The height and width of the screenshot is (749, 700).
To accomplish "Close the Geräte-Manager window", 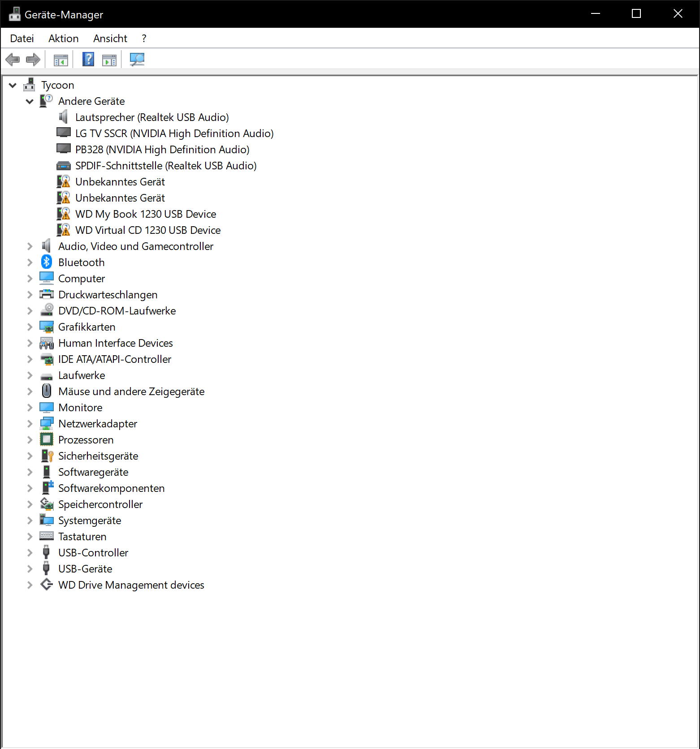I will pyautogui.click(x=678, y=14).
